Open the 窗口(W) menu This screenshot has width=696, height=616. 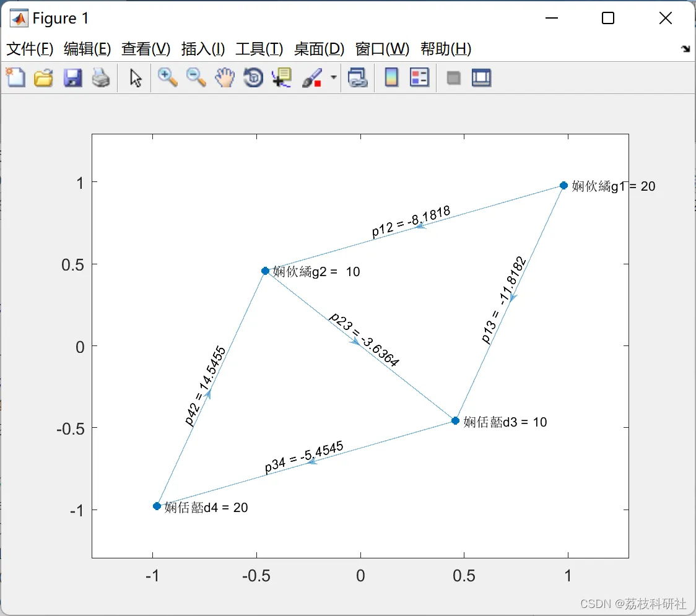[382, 48]
